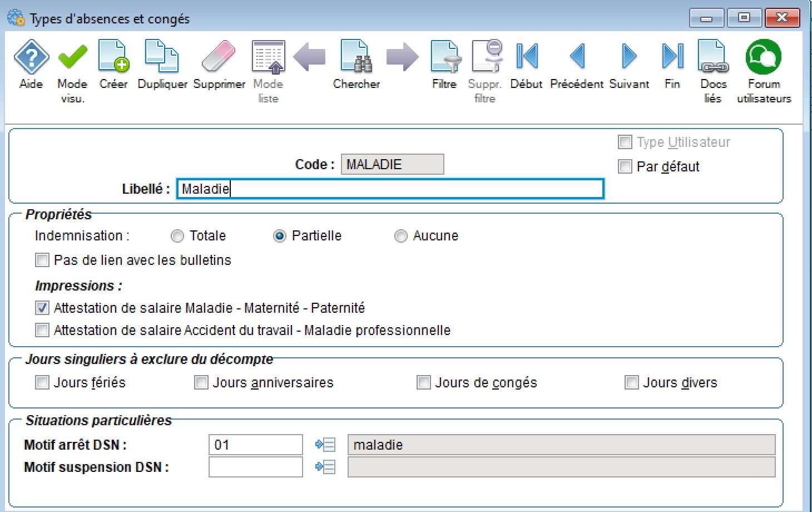812x512 pixels.
Task: Minimize the Types d'absences et congés window
Action: [x=706, y=18]
